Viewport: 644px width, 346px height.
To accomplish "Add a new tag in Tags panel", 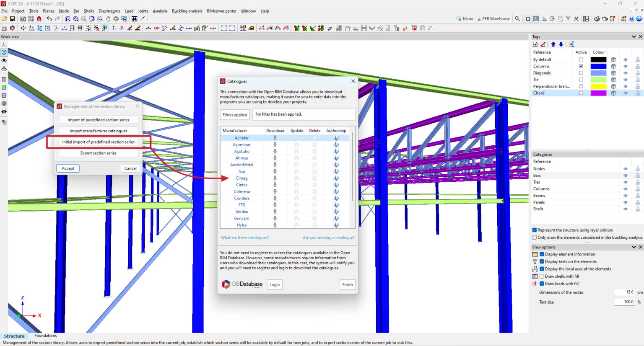I will [535, 44].
